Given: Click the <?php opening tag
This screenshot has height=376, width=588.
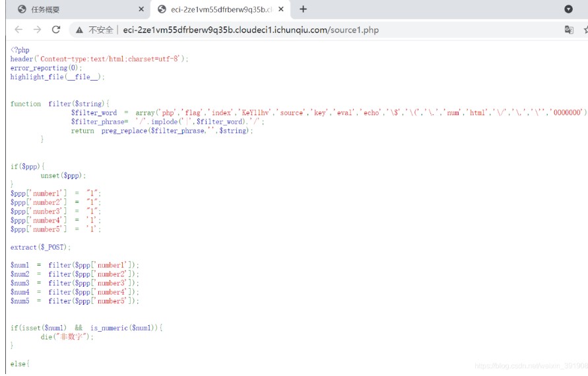Looking at the screenshot, I should tap(20, 50).
